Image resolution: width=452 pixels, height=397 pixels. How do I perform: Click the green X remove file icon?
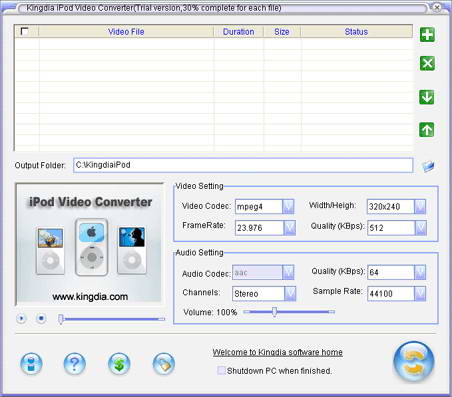tap(427, 63)
